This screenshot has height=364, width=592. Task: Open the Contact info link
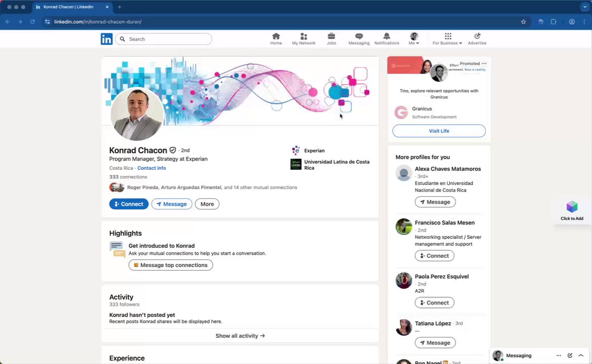point(151,168)
